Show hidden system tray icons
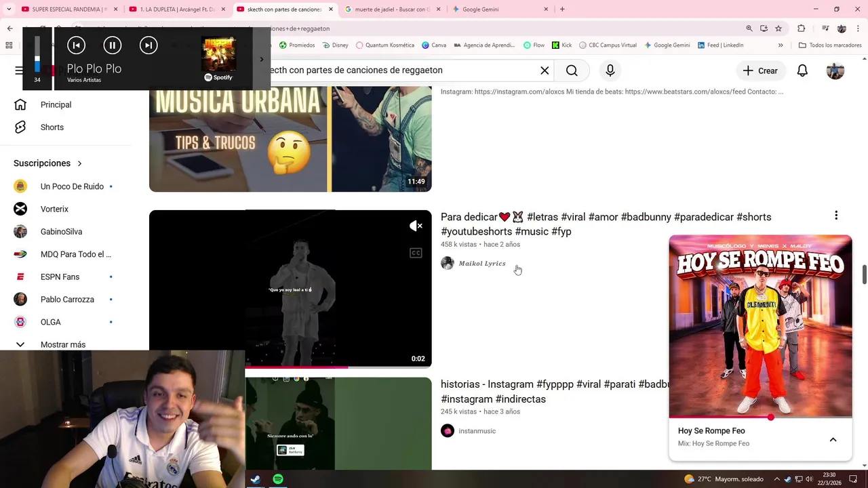The width and height of the screenshot is (868, 488). 777,479
